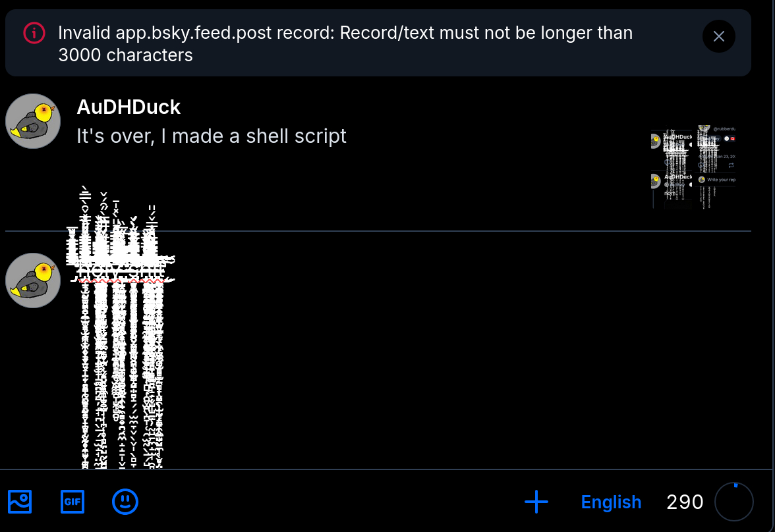Open the right attached screenshot thumbnail

716,168
